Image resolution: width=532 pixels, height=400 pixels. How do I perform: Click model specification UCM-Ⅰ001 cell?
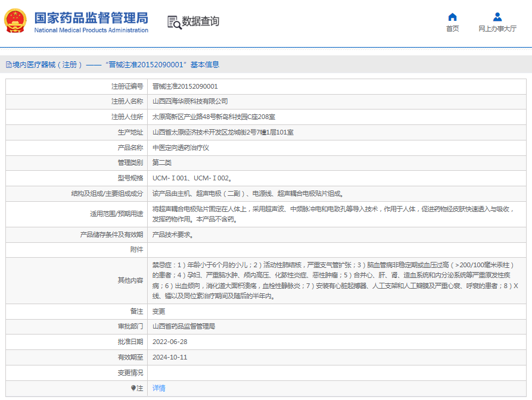tap(191, 178)
